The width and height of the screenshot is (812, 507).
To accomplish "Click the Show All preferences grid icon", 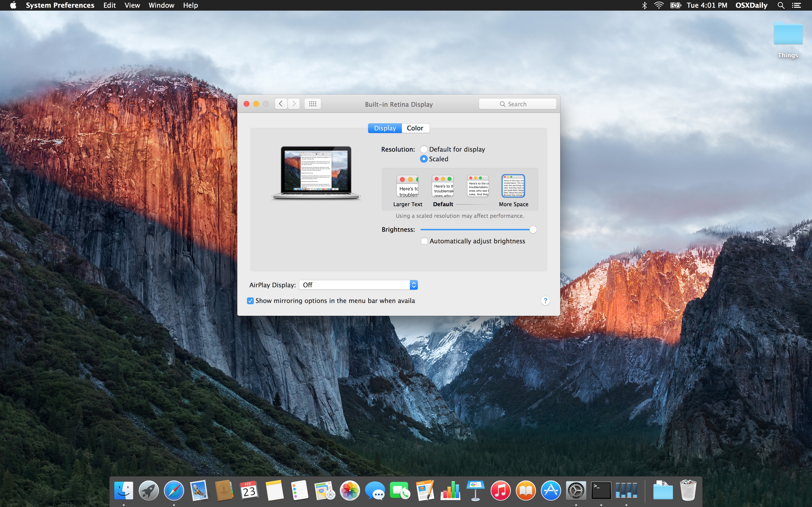I will (312, 104).
